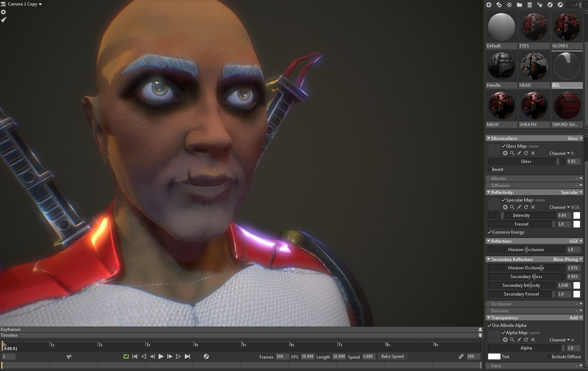Click the Secondary Gloss slider
The image size is (588, 371).
pyautogui.click(x=526, y=277)
